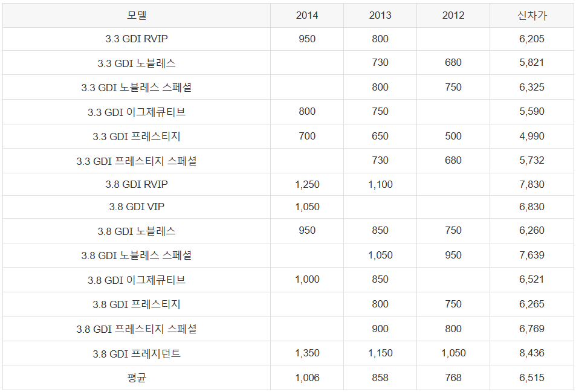Select the 3.3 GDI 노블레스 model name

[x=136, y=63]
